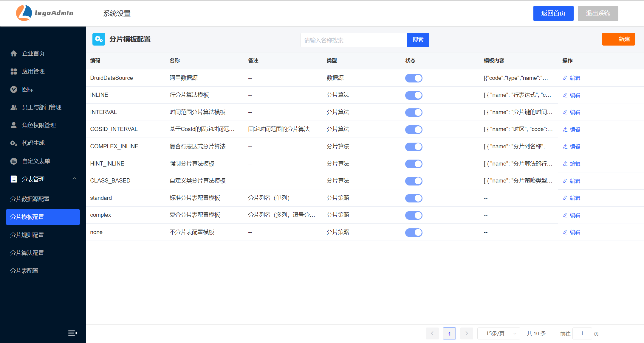644x343 pixels.
Task: Toggle status switch for standard template
Action: (414, 198)
